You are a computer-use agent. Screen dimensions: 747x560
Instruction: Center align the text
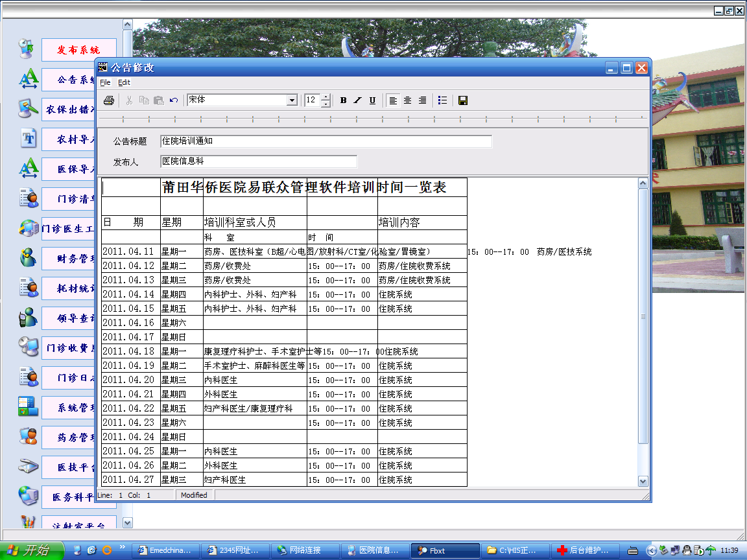tap(408, 100)
